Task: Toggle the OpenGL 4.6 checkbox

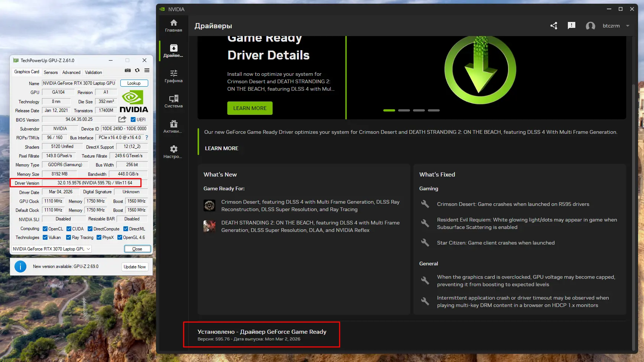Action: (x=120, y=237)
